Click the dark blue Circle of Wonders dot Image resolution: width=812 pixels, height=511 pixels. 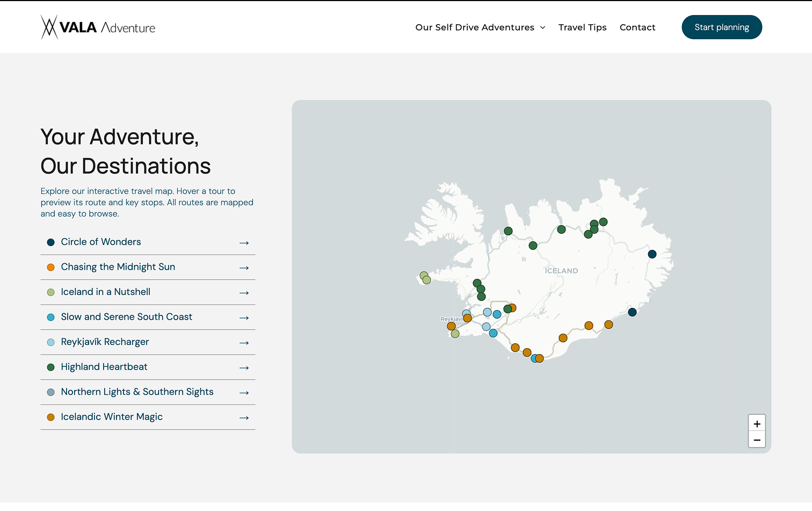tap(50, 242)
